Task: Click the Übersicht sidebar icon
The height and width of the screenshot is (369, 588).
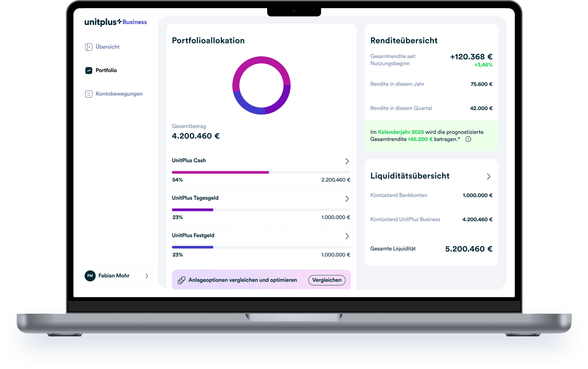Action: click(x=89, y=47)
